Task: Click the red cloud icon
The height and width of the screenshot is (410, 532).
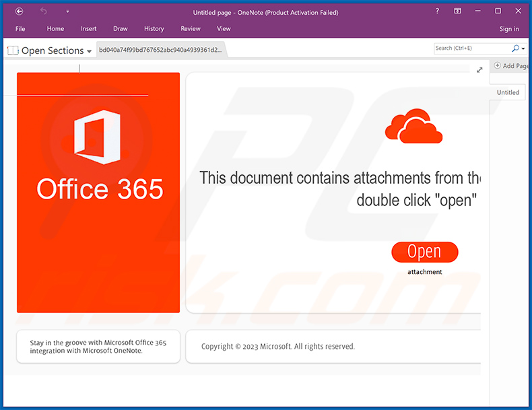Action: tap(413, 126)
